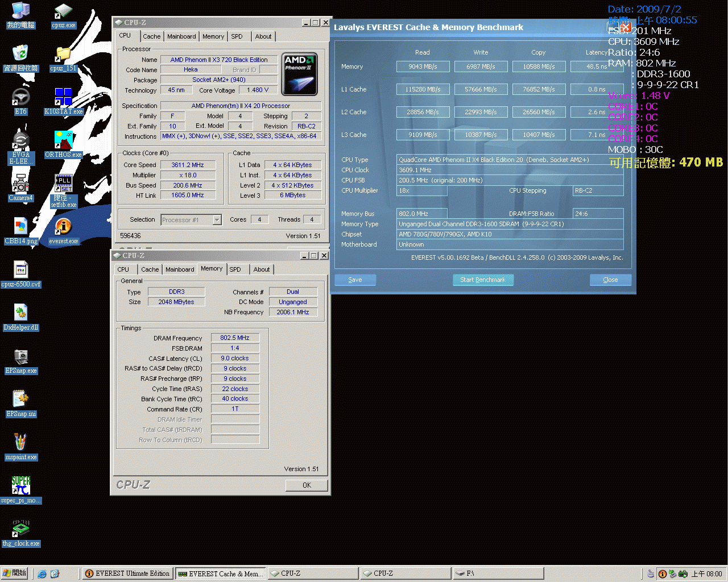Launch thg_clock.exe desktop icon
This screenshot has height=582, width=728.
tap(21, 534)
